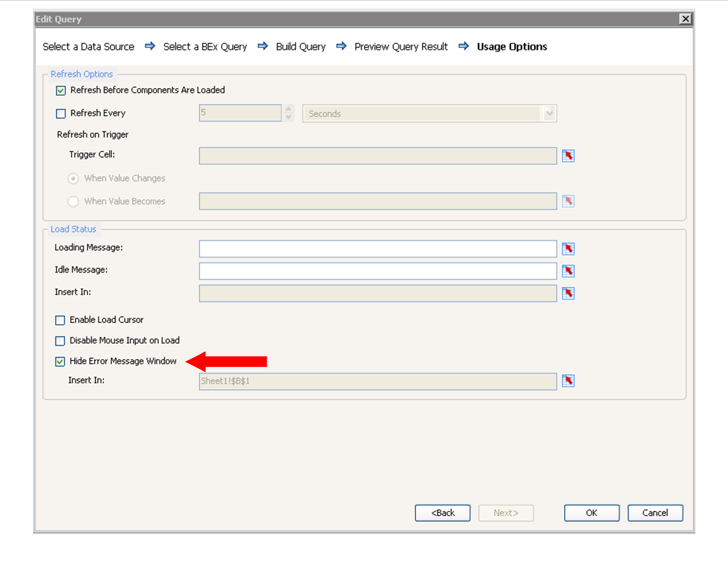Click the Refresh Every interval number field

click(x=240, y=113)
